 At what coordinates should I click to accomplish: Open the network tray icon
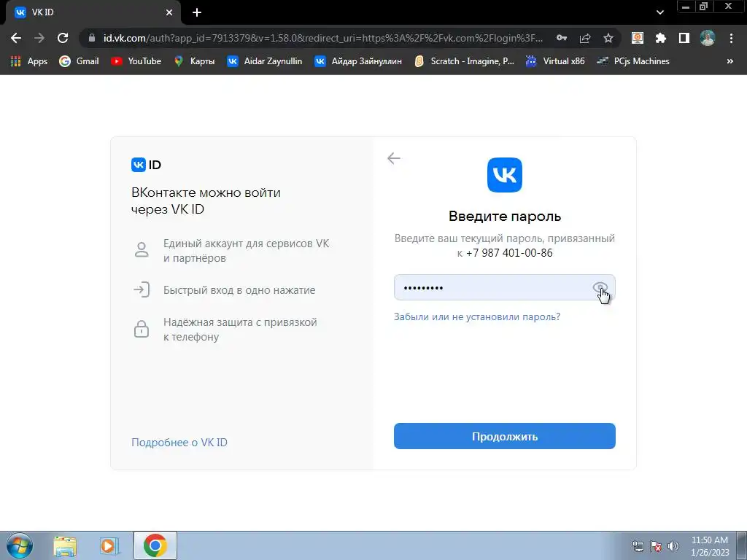point(638,546)
